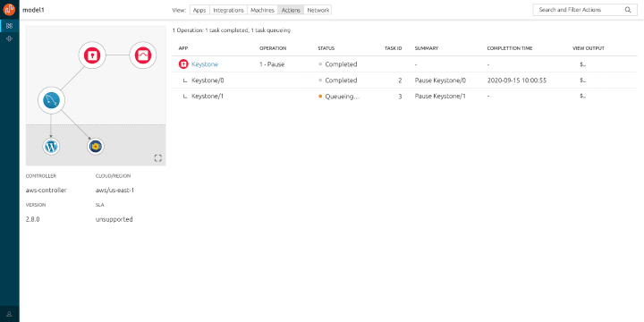644x322 pixels.
Task: Click the 'Pause Keystone/0' summary
Action: pyautogui.click(x=440, y=80)
